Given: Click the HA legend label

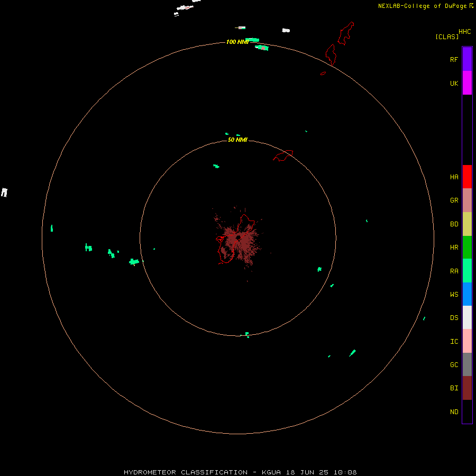Looking at the screenshot, I should click(x=454, y=177).
